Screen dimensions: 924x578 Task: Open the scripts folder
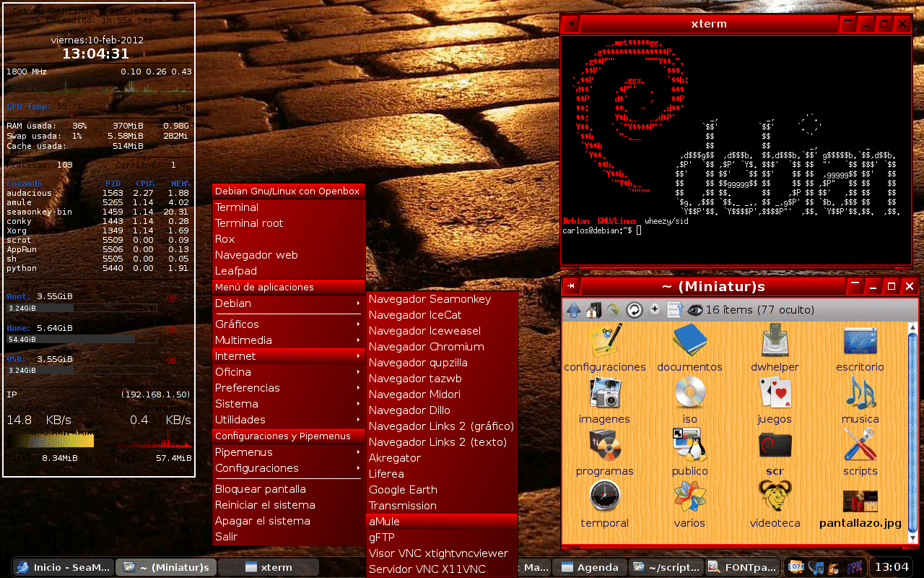click(x=860, y=452)
